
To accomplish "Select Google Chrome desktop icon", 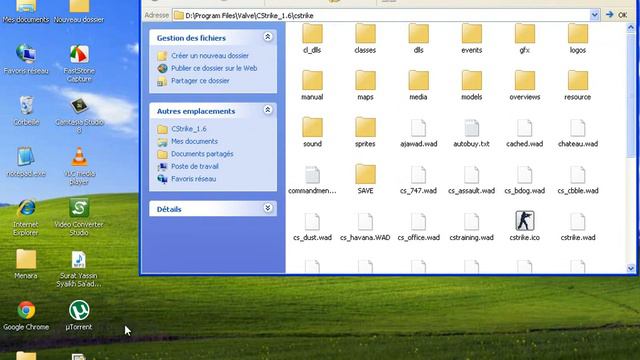I will point(26,316).
